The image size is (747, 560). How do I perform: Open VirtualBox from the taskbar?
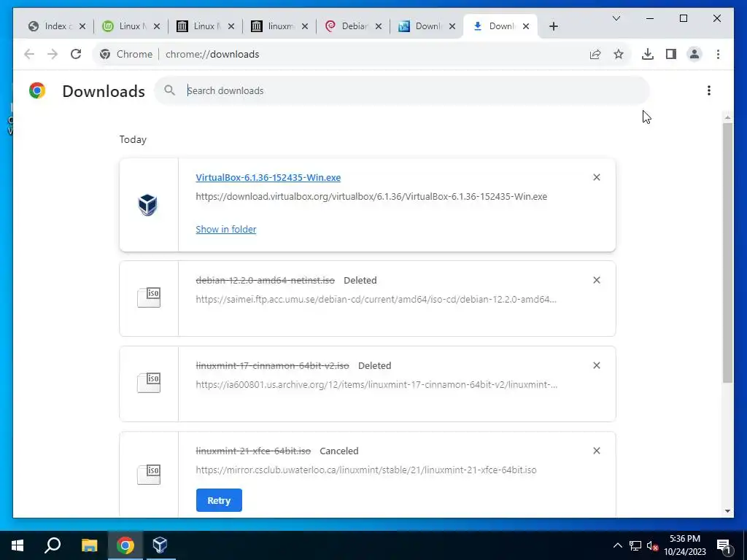click(160, 545)
